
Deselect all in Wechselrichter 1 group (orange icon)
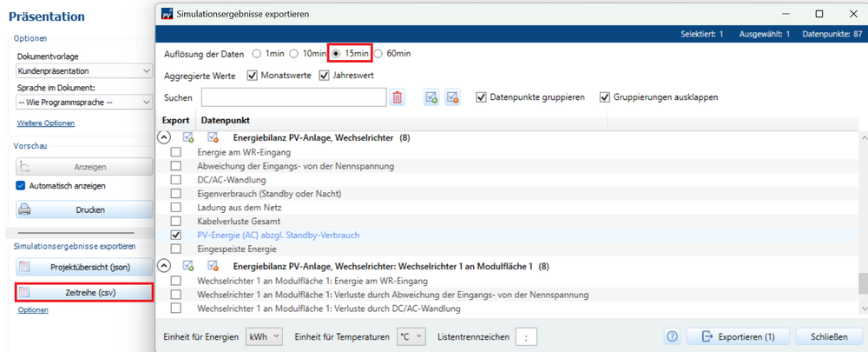213,266
